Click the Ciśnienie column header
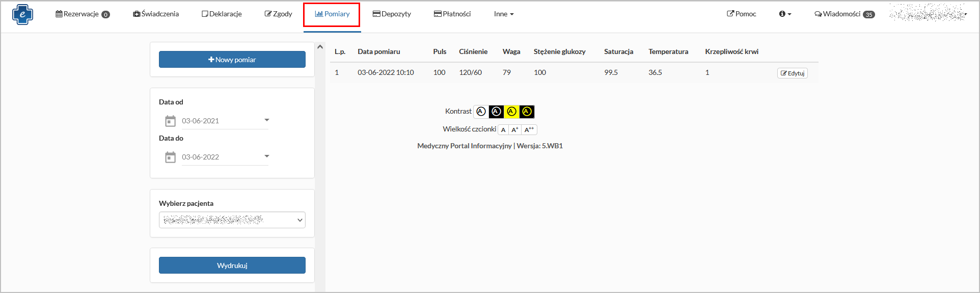The width and height of the screenshot is (980, 293). coord(473,51)
